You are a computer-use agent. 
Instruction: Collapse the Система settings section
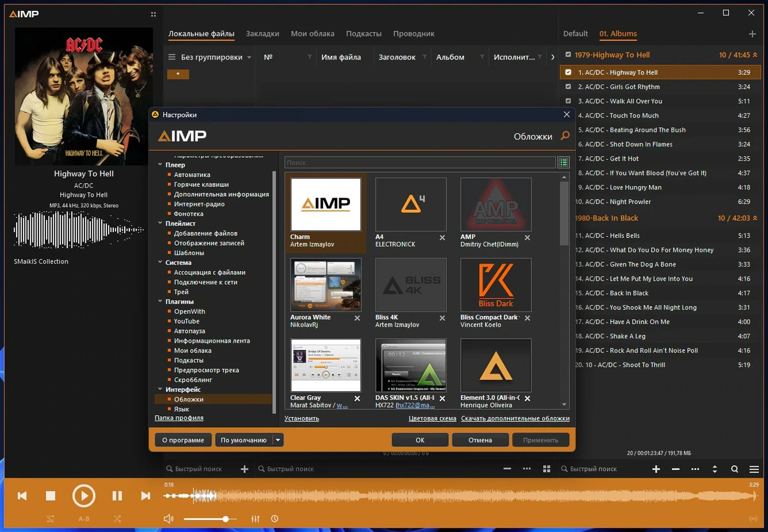click(160, 263)
